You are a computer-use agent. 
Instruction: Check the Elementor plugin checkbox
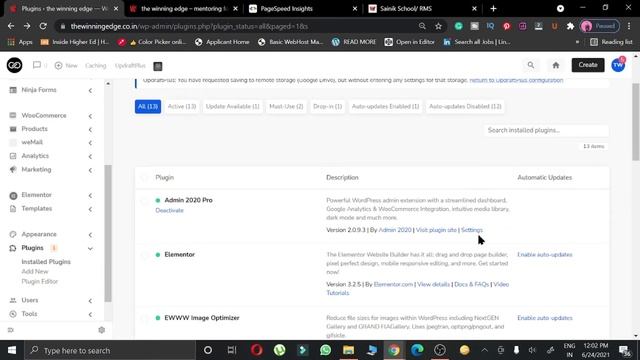pyautogui.click(x=144, y=255)
